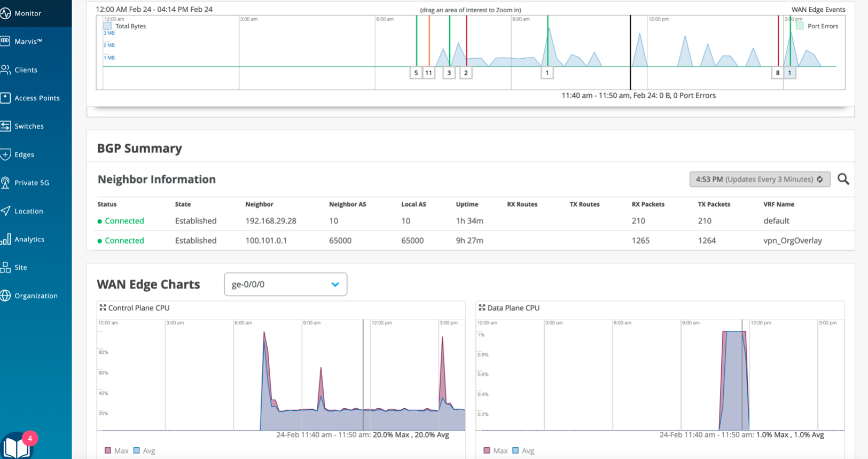Click the Clients sidebar icon
The image size is (868, 459).
5,69
